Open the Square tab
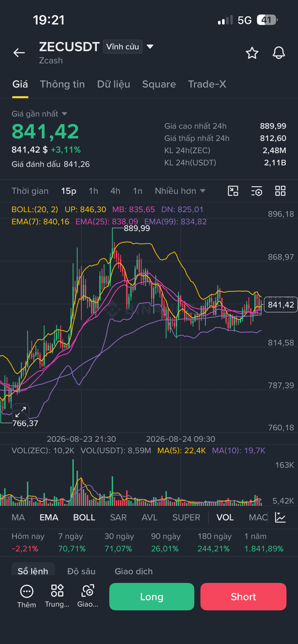The height and width of the screenshot is (644, 298). coord(159,84)
